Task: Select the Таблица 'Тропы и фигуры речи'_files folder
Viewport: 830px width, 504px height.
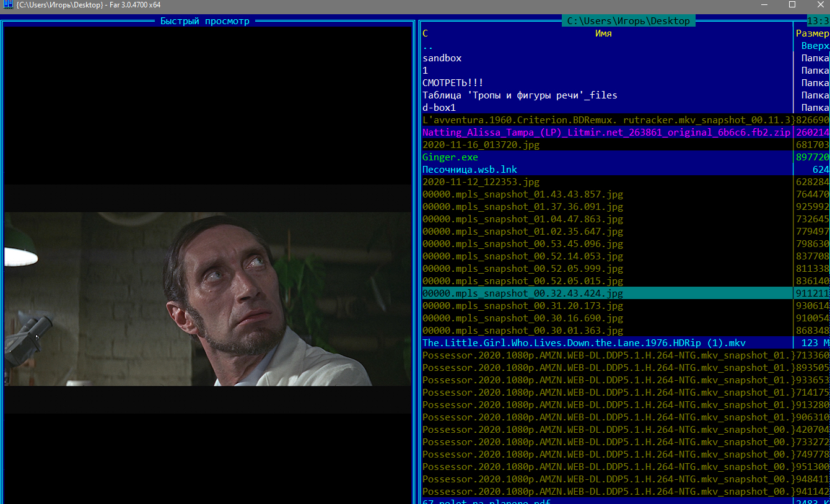Action: click(x=519, y=95)
